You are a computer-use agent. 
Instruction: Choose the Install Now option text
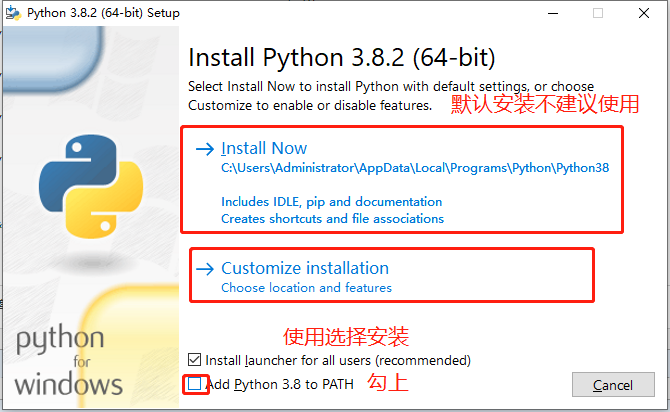coord(264,149)
